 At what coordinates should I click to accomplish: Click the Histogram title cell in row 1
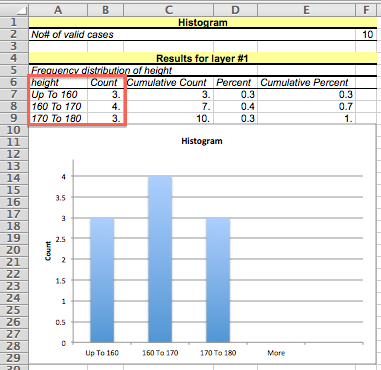203,22
